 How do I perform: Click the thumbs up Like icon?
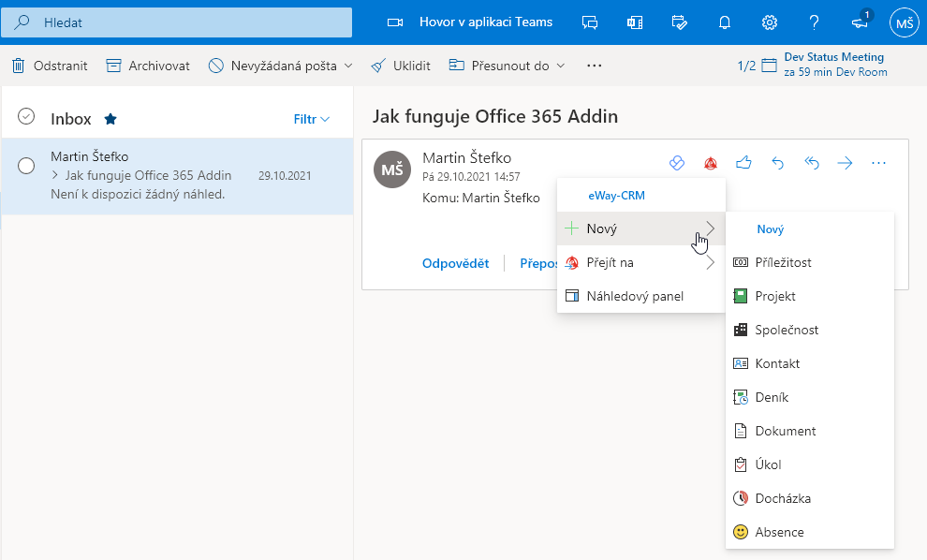pyautogui.click(x=743, y=163)
